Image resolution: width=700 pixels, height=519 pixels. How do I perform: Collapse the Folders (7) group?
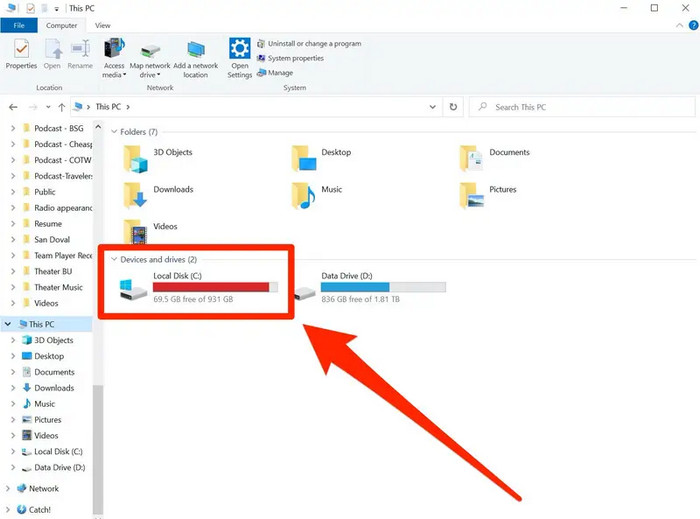click(x=114, y=132)
